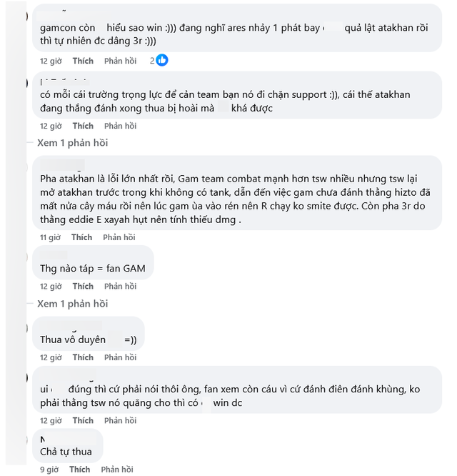Open the "9 giờ" timestamp link

[49, 470]
